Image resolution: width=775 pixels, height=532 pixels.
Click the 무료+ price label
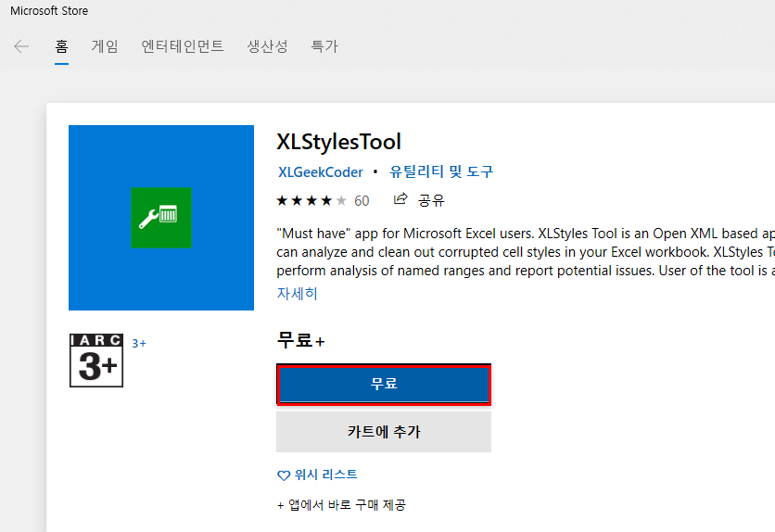(300, 340)
